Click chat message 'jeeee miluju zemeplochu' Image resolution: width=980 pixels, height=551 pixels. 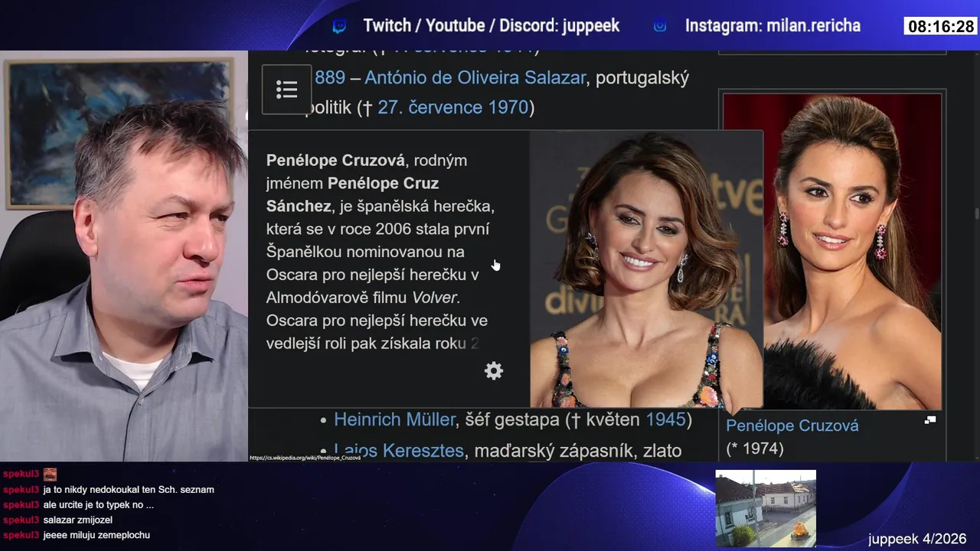96,536
